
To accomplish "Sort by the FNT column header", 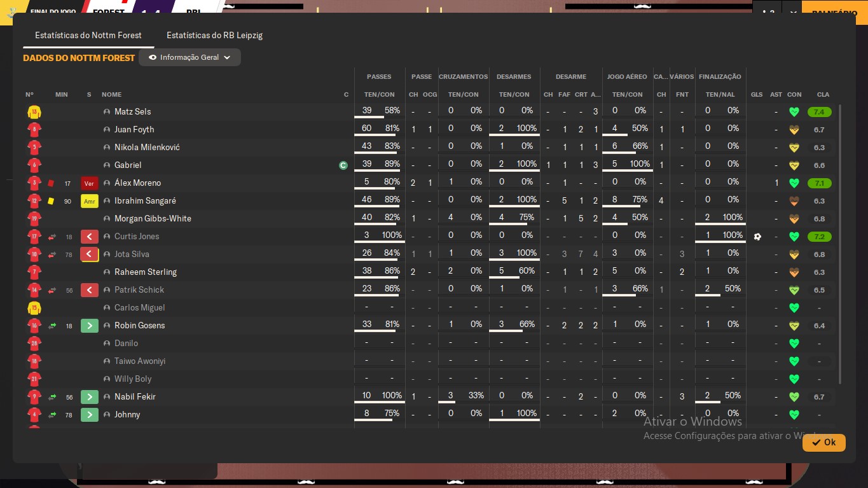I will [682, 95].
